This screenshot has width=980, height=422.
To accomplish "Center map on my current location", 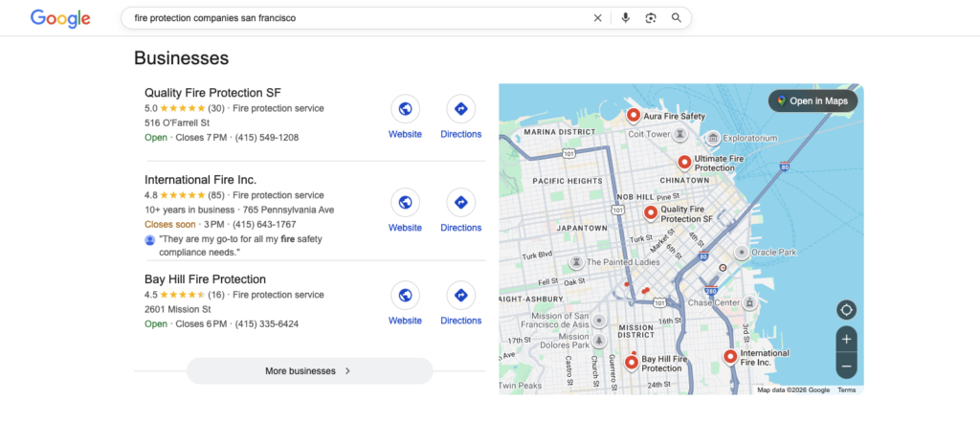I will point(846,310).
